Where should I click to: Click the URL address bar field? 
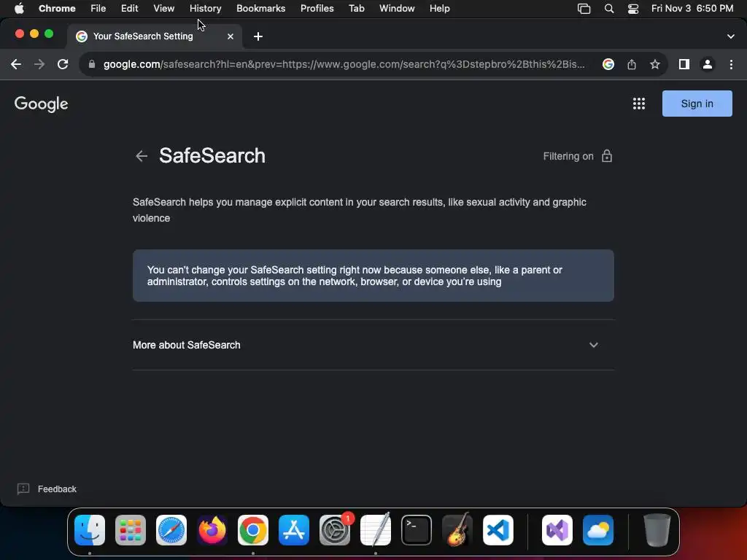click(344, 64)
